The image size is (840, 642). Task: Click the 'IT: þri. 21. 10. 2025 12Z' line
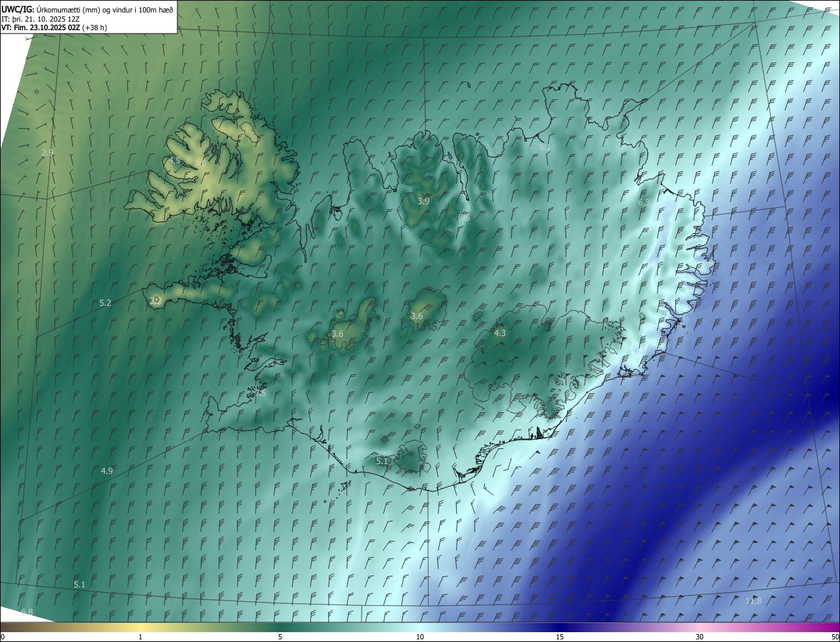coord(41,18)
